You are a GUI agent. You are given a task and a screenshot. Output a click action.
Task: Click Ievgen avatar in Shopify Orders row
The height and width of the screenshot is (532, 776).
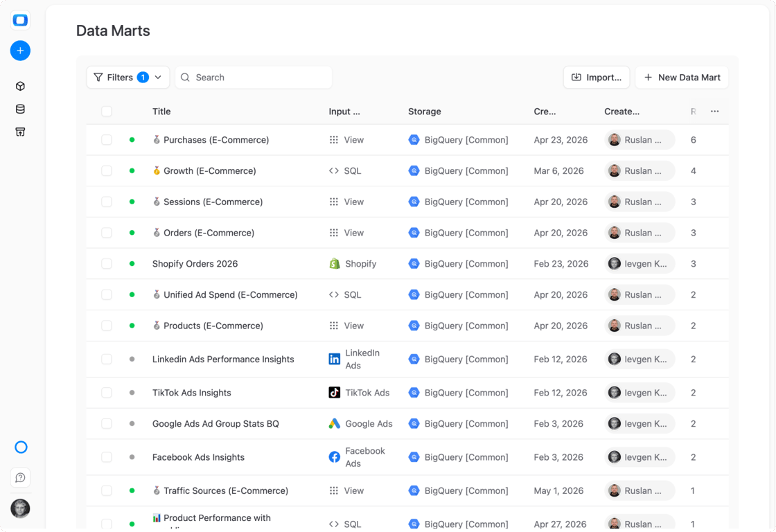(614, 264)
